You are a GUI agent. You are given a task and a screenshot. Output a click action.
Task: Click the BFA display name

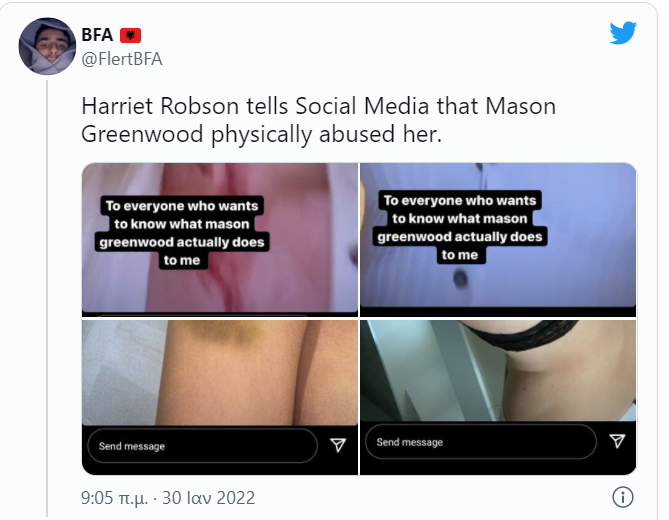click(x=97, y=35)
